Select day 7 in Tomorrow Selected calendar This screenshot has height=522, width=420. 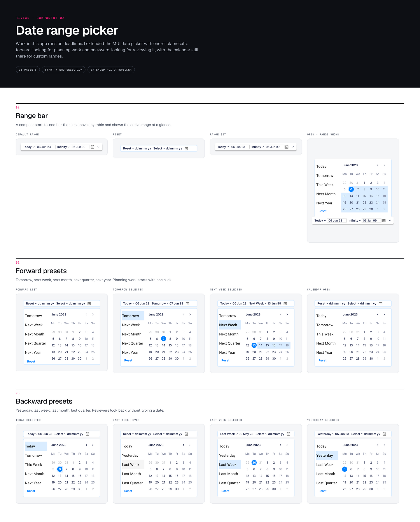pos(164,339)
